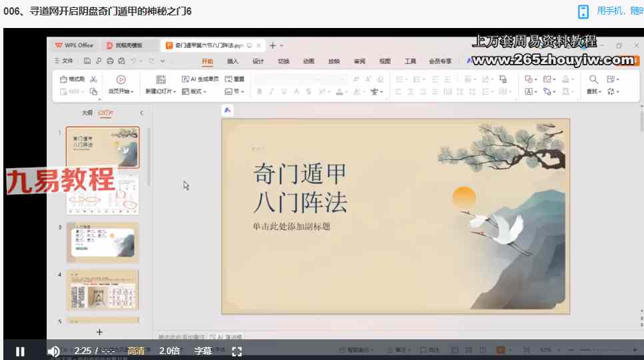644x360 pixels.
Task: Switch to the 插入 ribbon tab
Action: point(233,61)
